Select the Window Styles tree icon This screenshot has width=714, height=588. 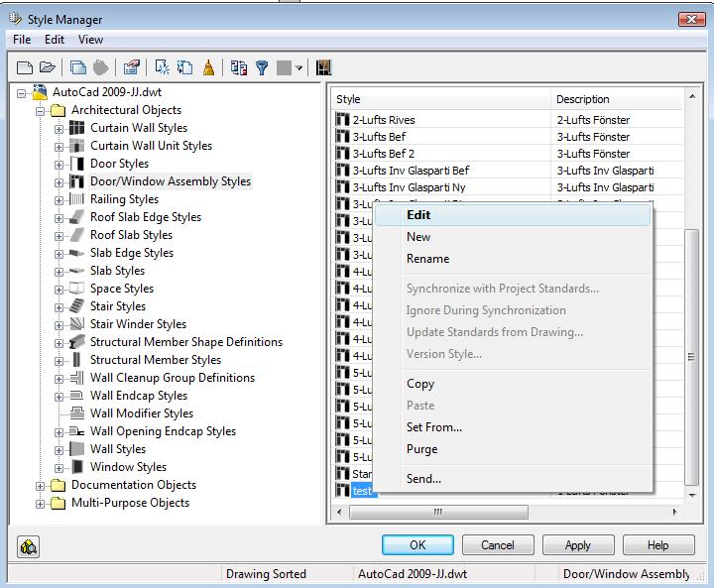tap(77, 466)
